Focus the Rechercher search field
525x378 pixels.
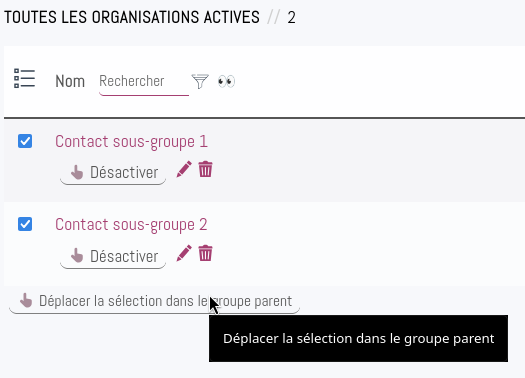point(144,82)
